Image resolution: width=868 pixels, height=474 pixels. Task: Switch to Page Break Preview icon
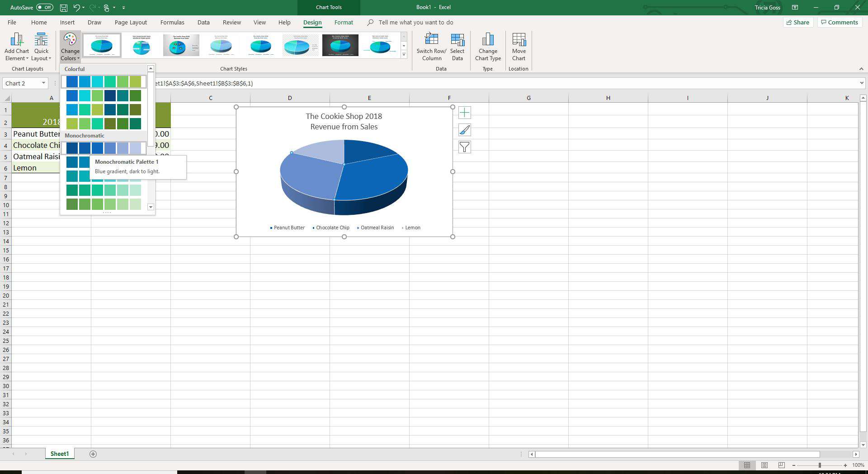pyautogui.click(x=782, y=465)
